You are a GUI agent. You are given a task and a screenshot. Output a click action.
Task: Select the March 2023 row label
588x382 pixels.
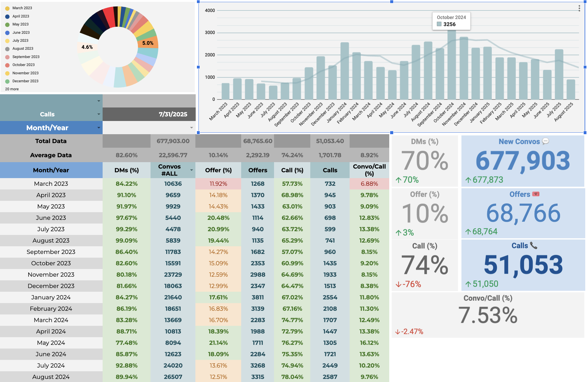tap(51, 184)
